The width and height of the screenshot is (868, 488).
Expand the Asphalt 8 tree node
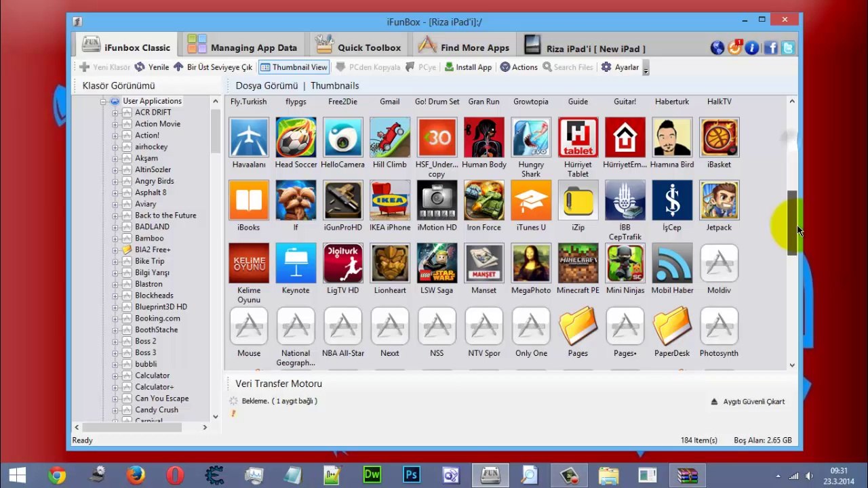tap(115, 192)
